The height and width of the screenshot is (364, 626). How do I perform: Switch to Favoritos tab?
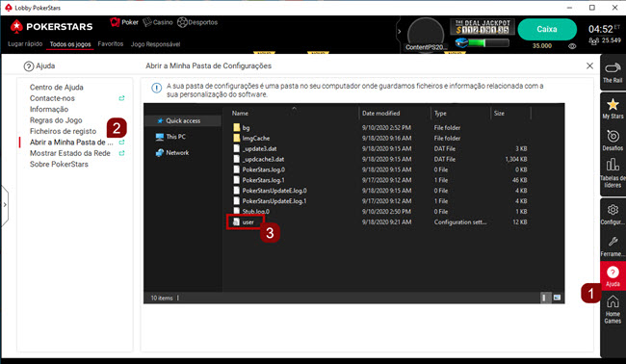click(111, 44)
